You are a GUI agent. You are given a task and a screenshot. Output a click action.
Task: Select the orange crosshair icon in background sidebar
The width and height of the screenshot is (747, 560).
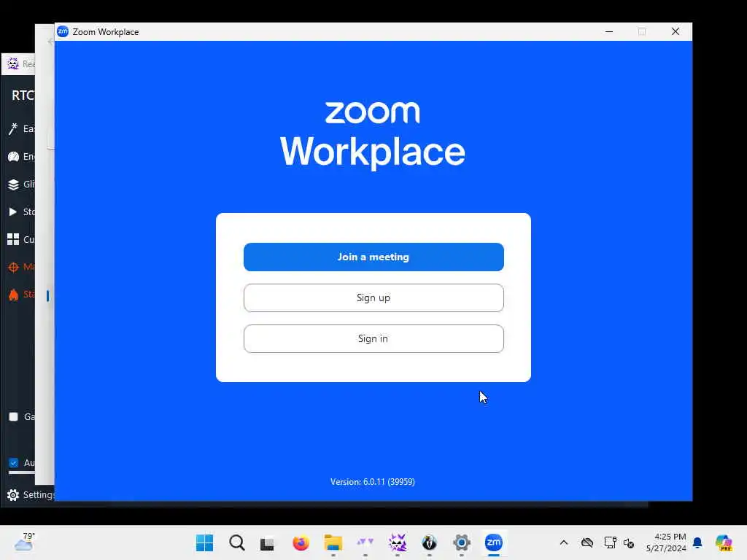13,267
